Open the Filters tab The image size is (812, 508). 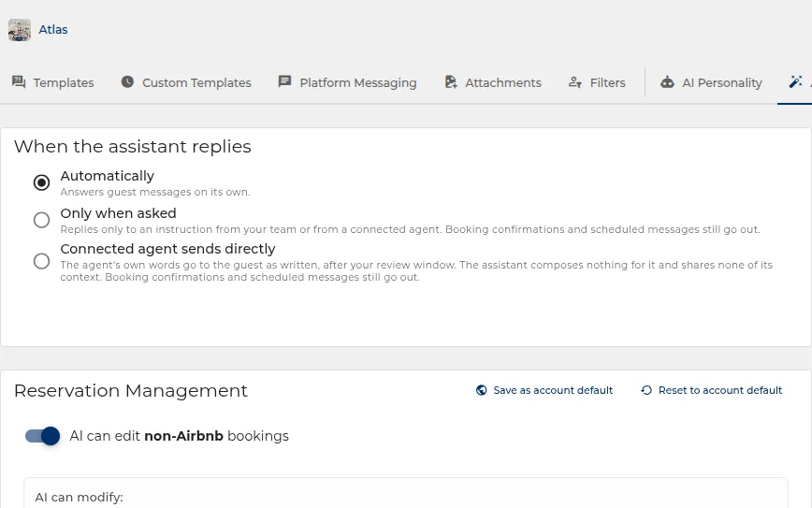click(x=597, y=82)
